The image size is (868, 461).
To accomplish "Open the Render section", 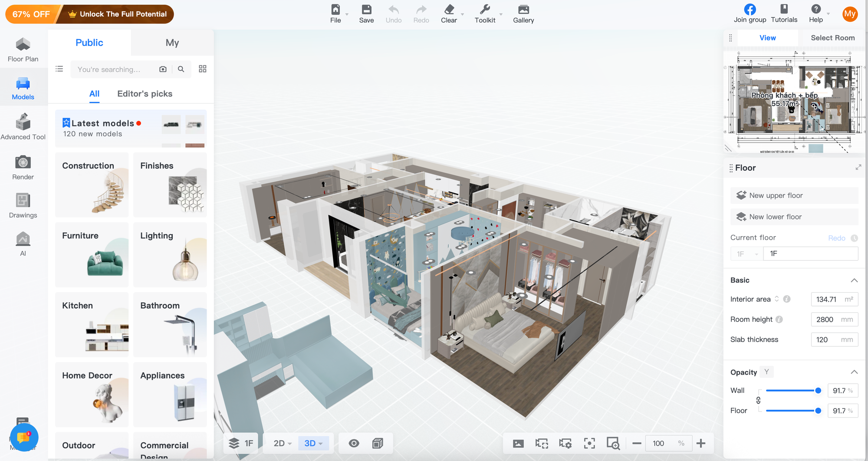I will (23, 168).
